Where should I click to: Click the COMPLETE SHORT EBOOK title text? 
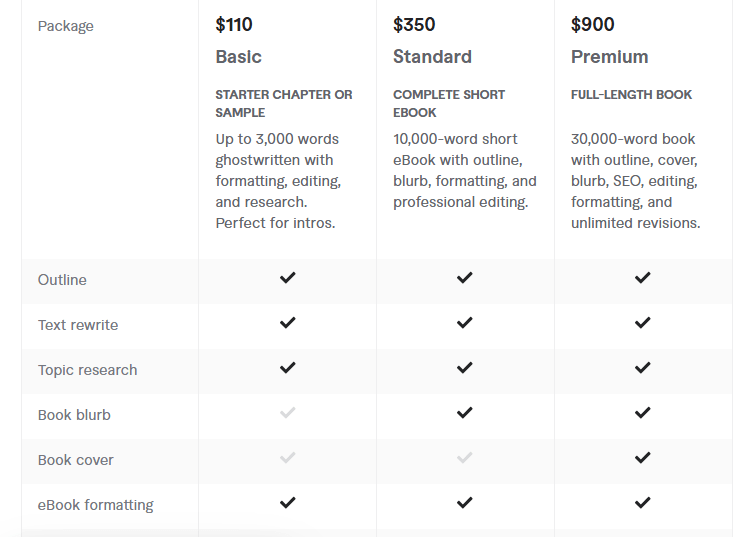449,103
